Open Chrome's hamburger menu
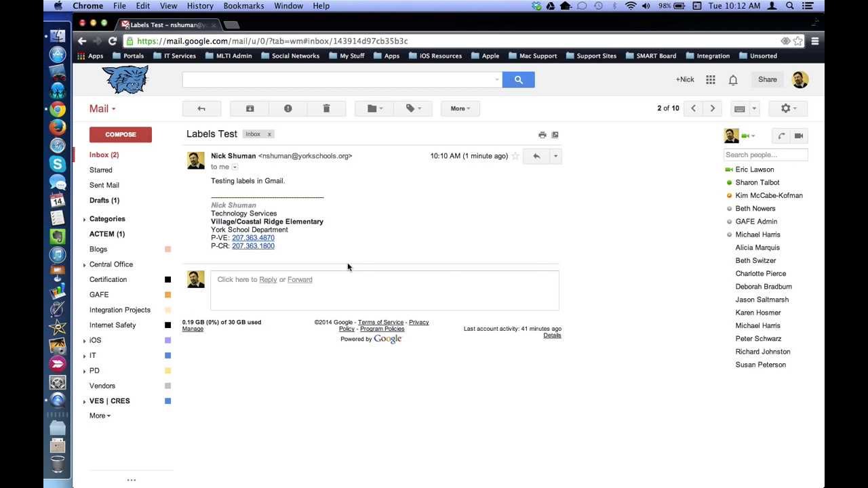This screenshot has width=868, height=488. (x=815, y=41)
